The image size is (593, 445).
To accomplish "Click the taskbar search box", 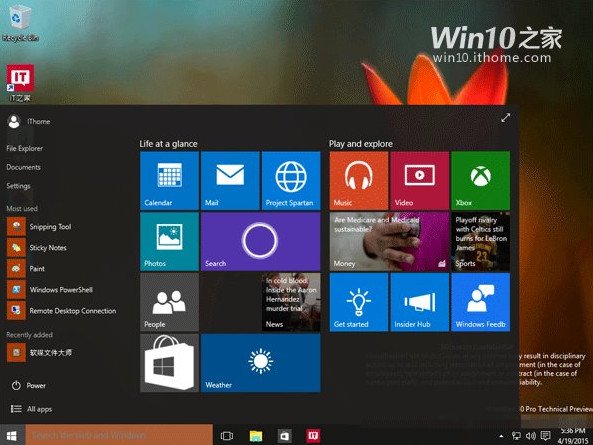I will pyautogui.click(x=119, y=436).
